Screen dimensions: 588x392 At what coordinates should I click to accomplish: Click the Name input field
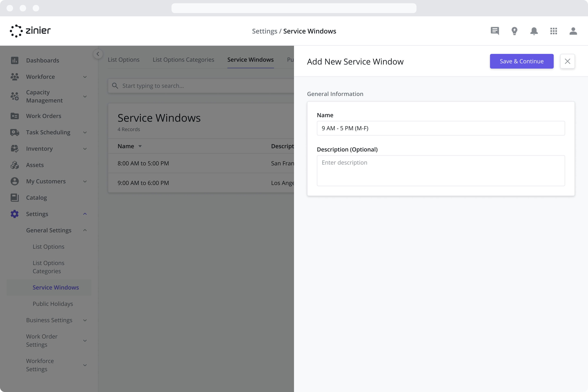441,128
